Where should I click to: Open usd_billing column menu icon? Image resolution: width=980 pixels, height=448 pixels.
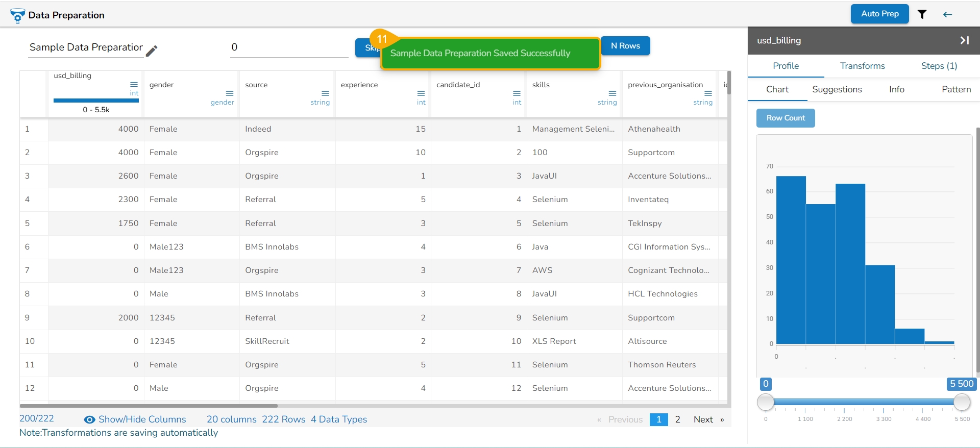point(134,84)
